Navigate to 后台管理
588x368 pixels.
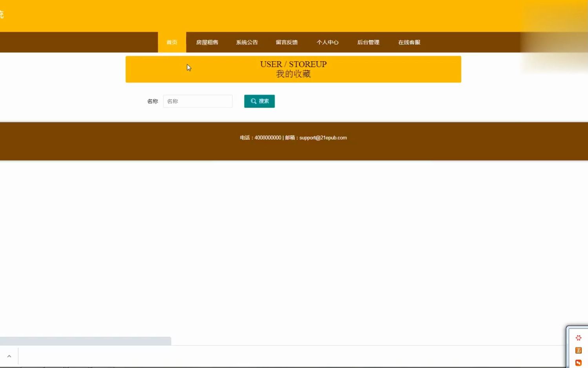pyautogui.click(x=368, y=42)
